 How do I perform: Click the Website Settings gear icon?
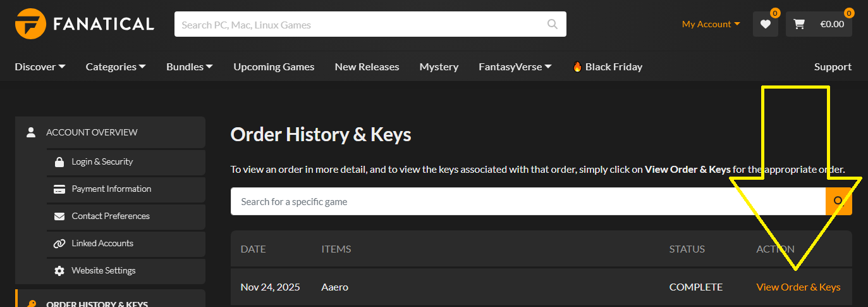(59, 271)
